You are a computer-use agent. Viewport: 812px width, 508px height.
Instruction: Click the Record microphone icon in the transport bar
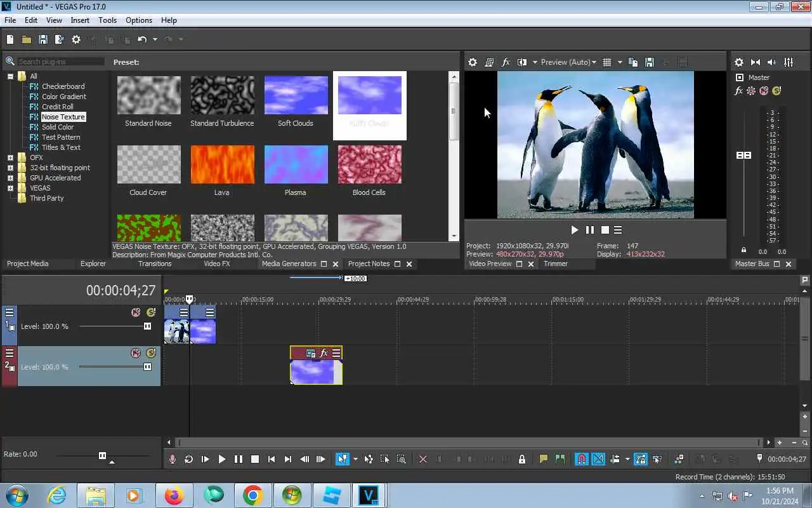(173, 459)
